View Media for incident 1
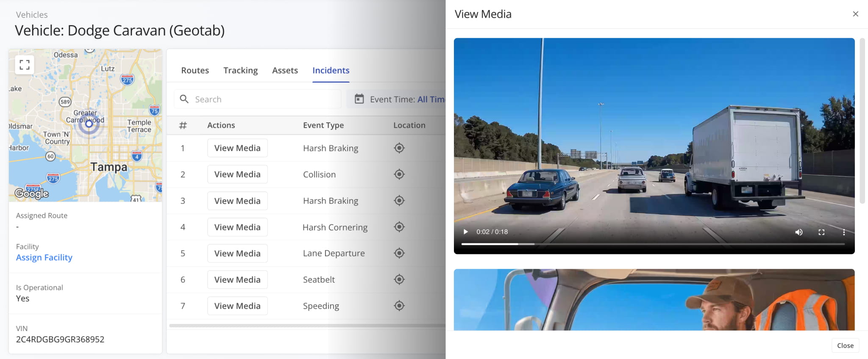 (x=237, y=148)
